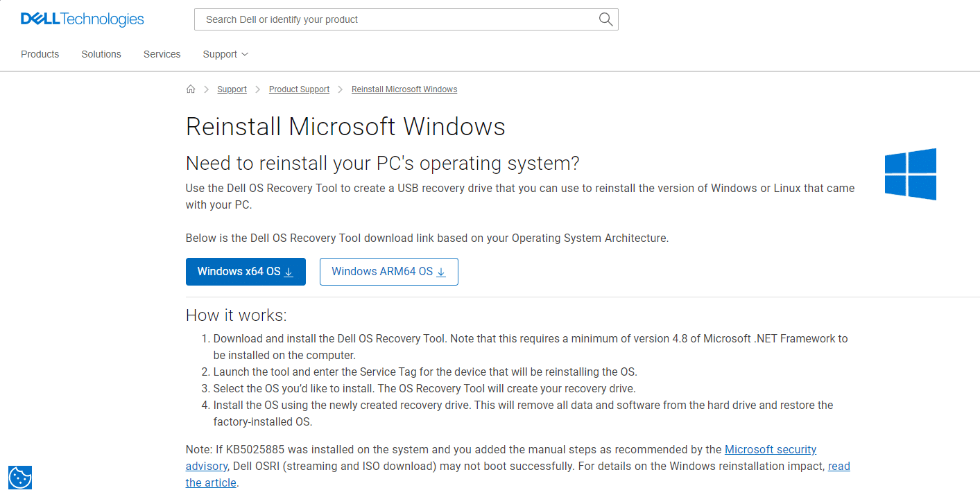Click the step 'Download and install the Dell OS Recovery Tool'

coord(531,347)
